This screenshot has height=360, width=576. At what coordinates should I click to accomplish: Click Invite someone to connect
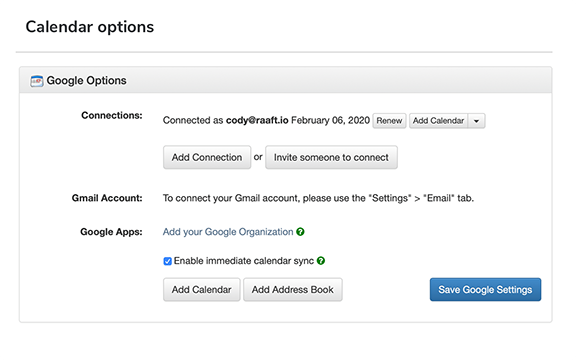click(331, 157)
